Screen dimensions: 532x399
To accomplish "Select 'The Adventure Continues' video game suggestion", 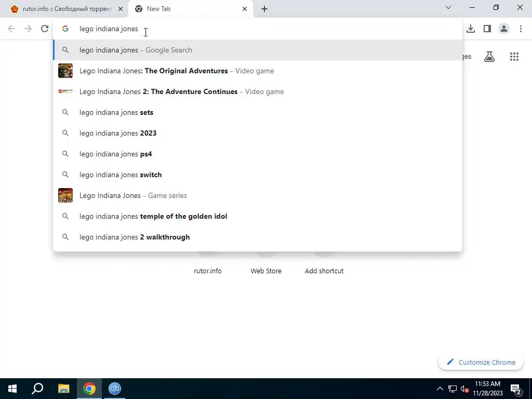I will coord(258,91).
